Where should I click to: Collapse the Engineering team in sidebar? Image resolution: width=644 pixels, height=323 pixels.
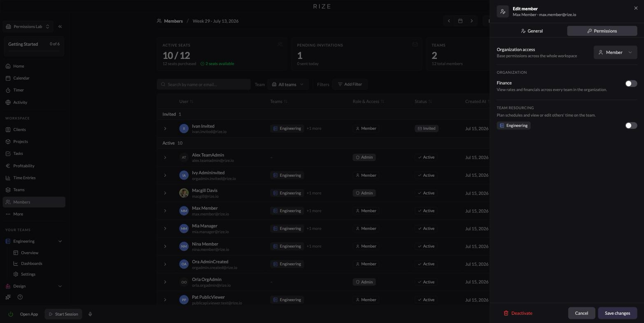tap(60, 241)
